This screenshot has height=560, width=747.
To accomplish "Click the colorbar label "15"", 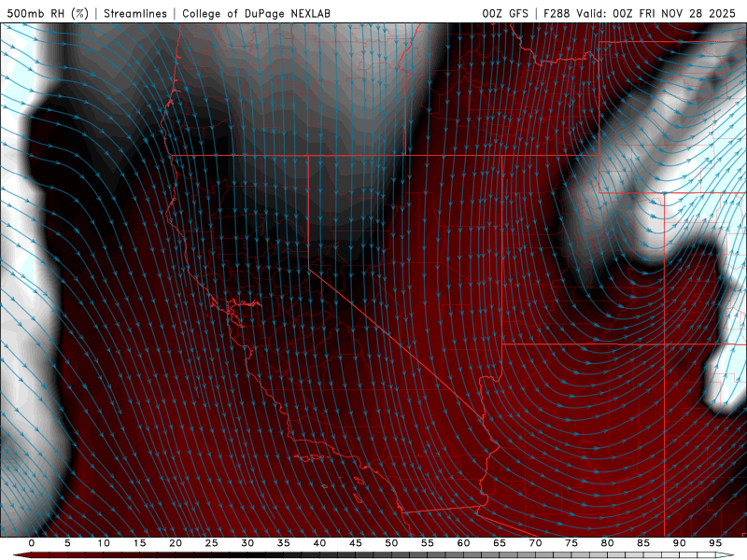I will 139,543.
